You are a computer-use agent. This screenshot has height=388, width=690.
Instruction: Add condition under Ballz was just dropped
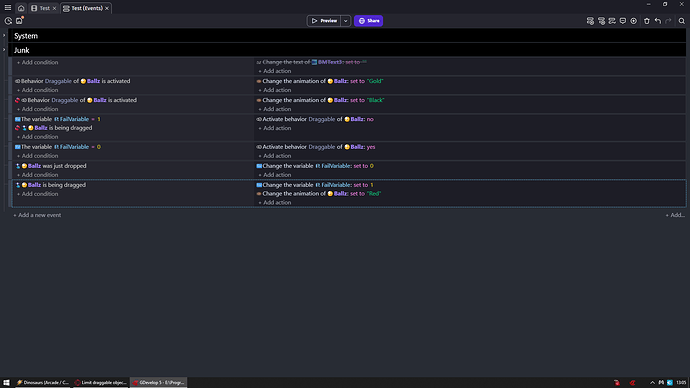(37, 175)
